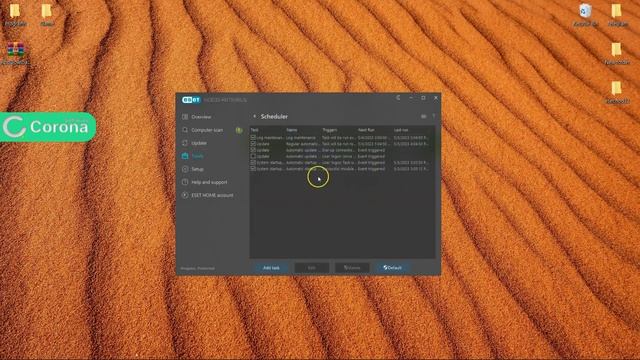Screen dimensions: 640x360
Task: Click the Add task button
Action: (271, 268)
